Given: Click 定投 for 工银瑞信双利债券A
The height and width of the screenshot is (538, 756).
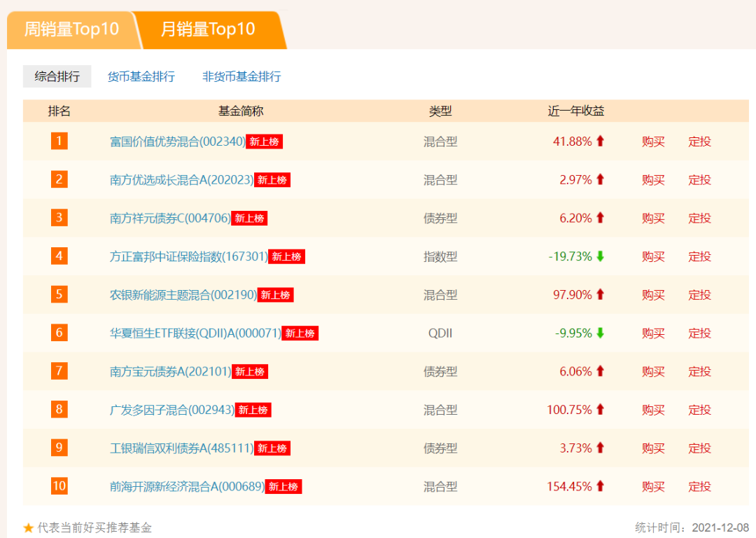Looking at the screenshot, I should pyautogui.click(x=699, y=448).
